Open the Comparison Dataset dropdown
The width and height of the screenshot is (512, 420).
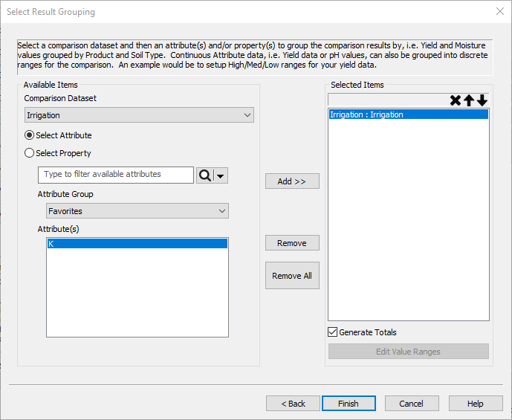click(x=139, y=115)
